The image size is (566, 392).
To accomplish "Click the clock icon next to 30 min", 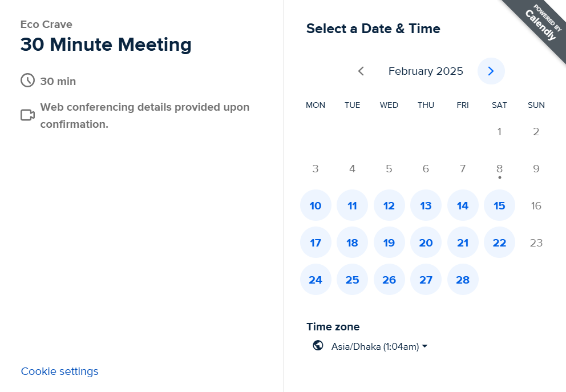I will pos(28,80).
